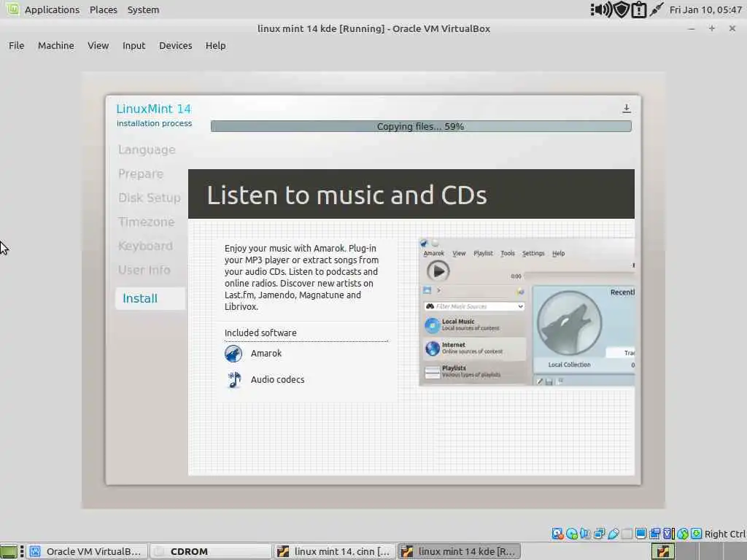Click the installer download arrow icon near progress bar
747x560 pixels.
(627, 109)
